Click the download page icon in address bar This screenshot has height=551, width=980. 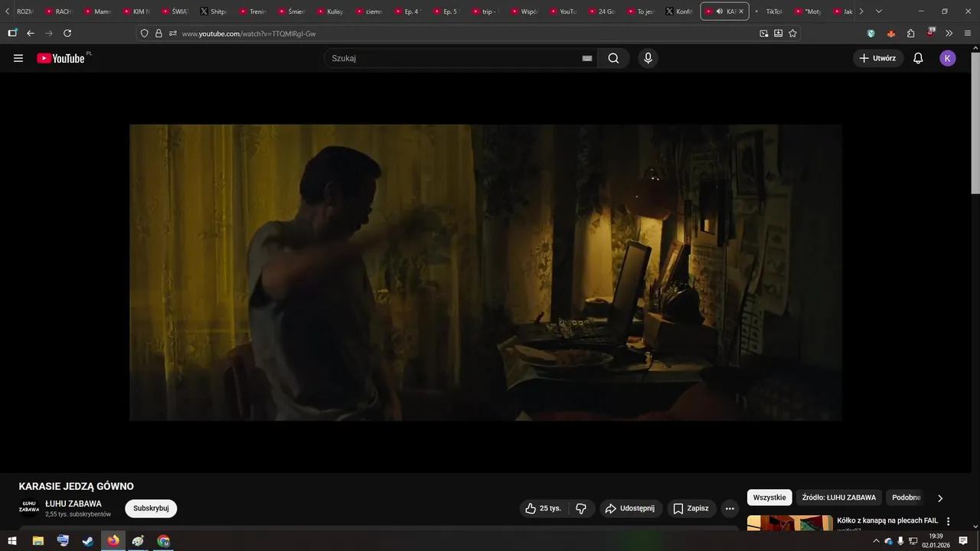[x=778, y=34]
